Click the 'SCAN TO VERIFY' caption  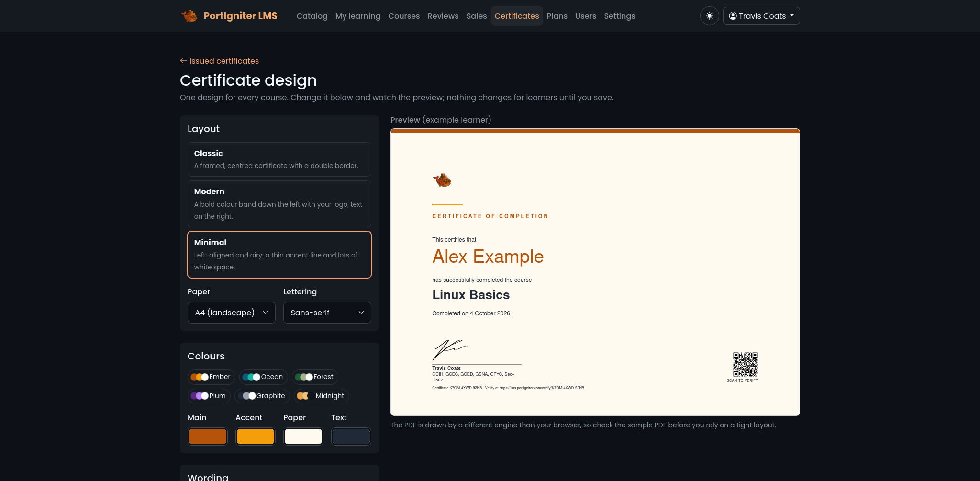(x=743, y=380)
